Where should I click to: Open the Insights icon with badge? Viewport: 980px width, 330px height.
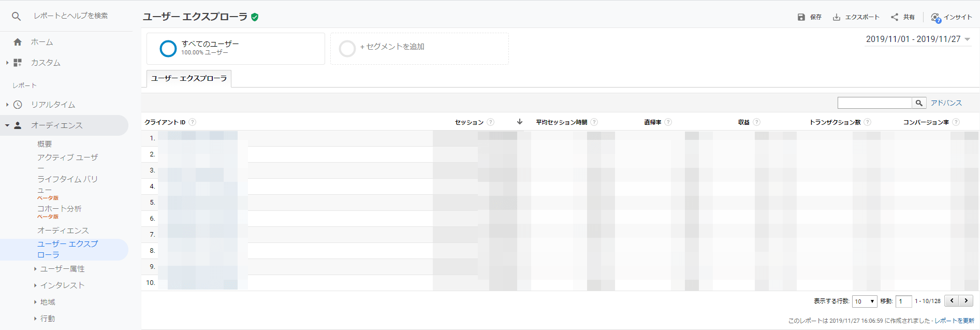935,18
